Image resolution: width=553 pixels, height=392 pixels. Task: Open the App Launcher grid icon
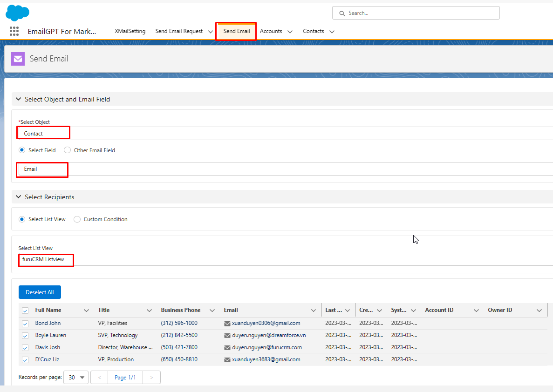[14, 31]
